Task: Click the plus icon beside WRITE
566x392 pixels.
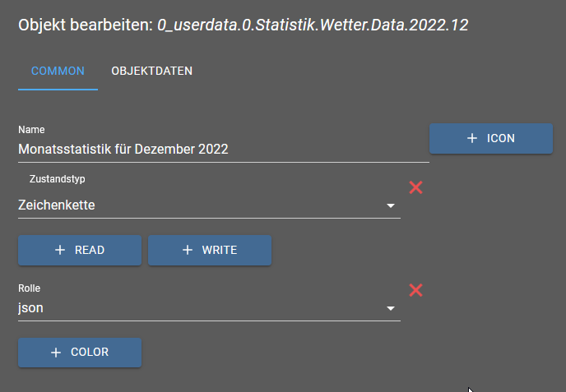Action: pos(188,250)
